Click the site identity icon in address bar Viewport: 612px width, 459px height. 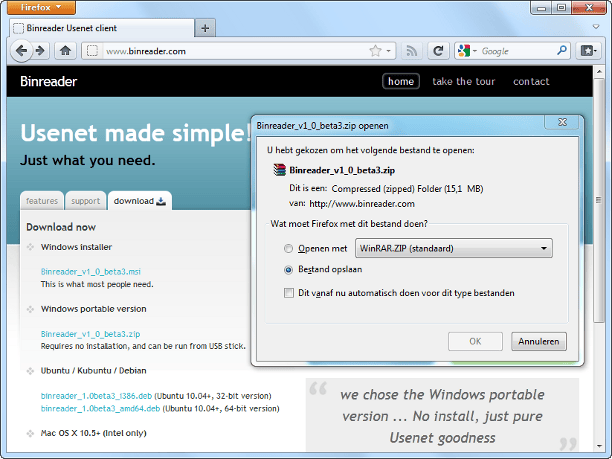click(92, 51)
